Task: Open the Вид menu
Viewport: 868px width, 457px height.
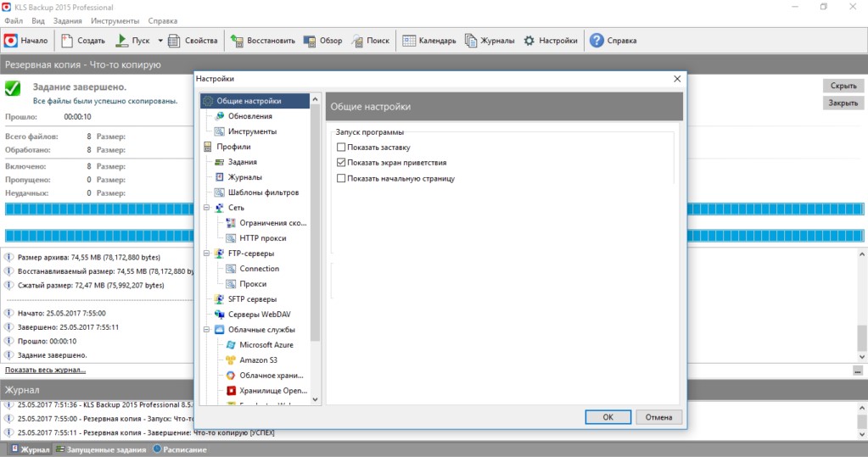Action: [38, 21]
